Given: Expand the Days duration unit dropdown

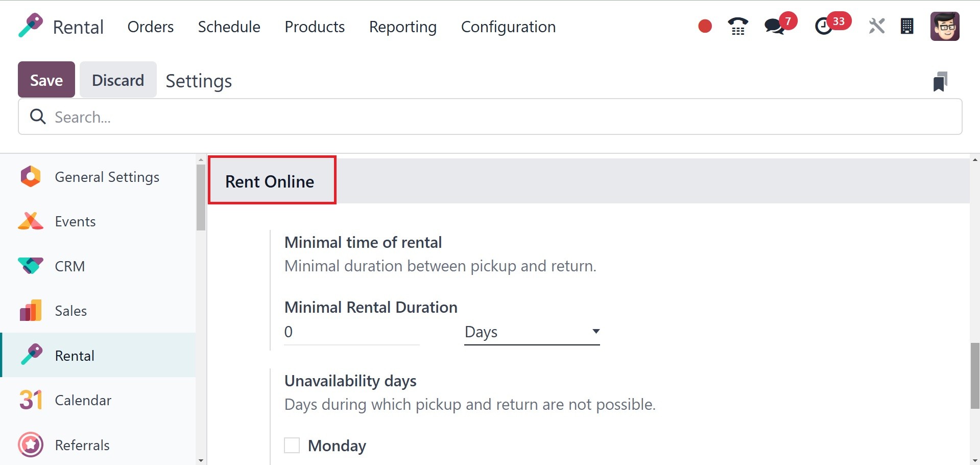Looking at the screenshot, I should click(x=532, y=332).
